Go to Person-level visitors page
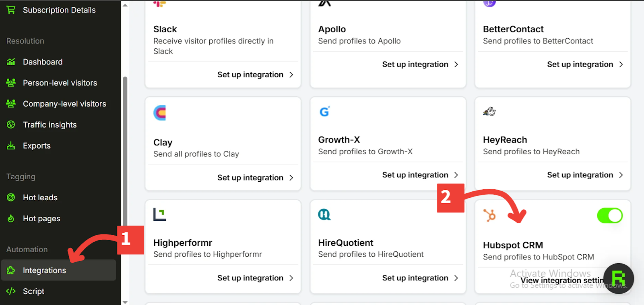 60,83
